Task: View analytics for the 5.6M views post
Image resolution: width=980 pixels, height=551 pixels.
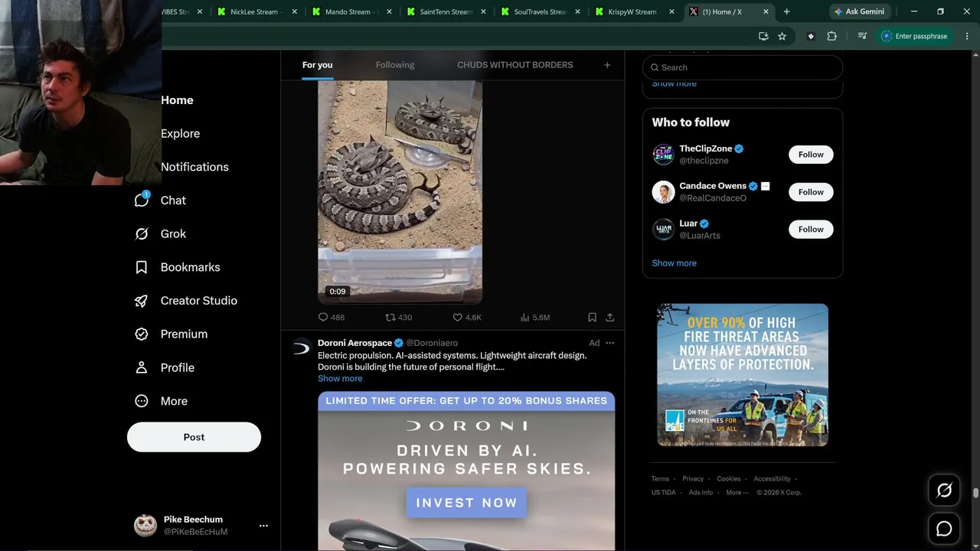Action: pyautogui.click(x=534, y=317)
